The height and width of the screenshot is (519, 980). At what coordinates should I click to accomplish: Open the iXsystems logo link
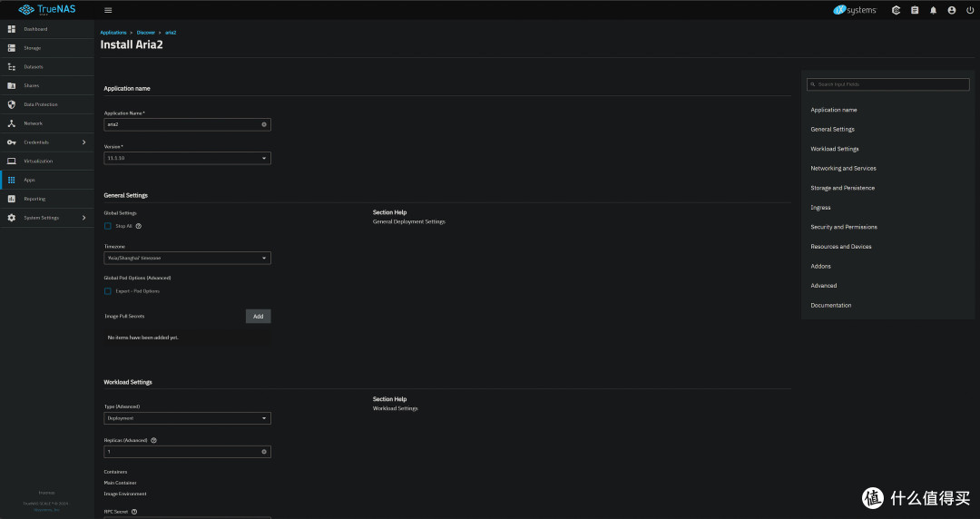click(855, 10)
